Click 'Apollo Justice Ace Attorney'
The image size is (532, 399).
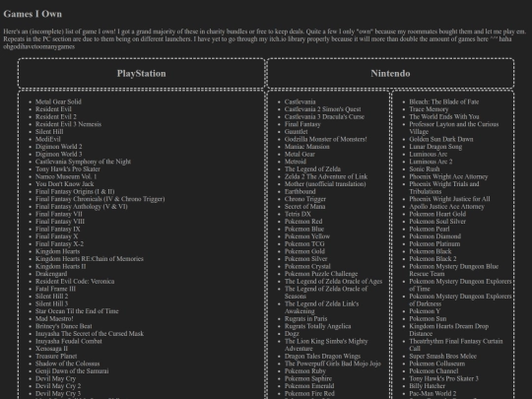pos(446,206)
